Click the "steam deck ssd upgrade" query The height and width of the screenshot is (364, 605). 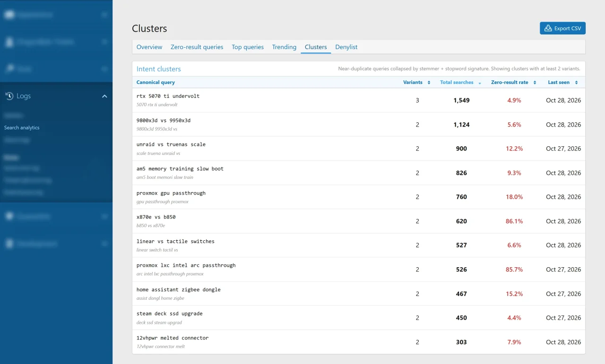170,314
